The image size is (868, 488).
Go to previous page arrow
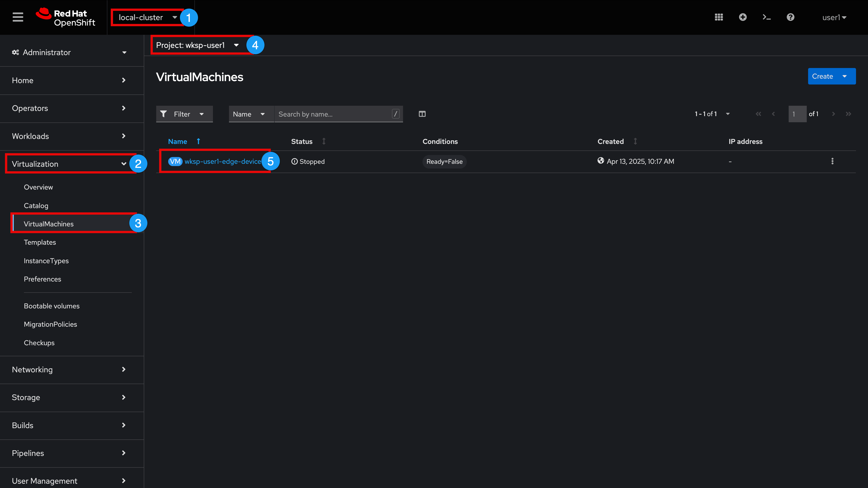pyautogui.click(x=773, y=114)
